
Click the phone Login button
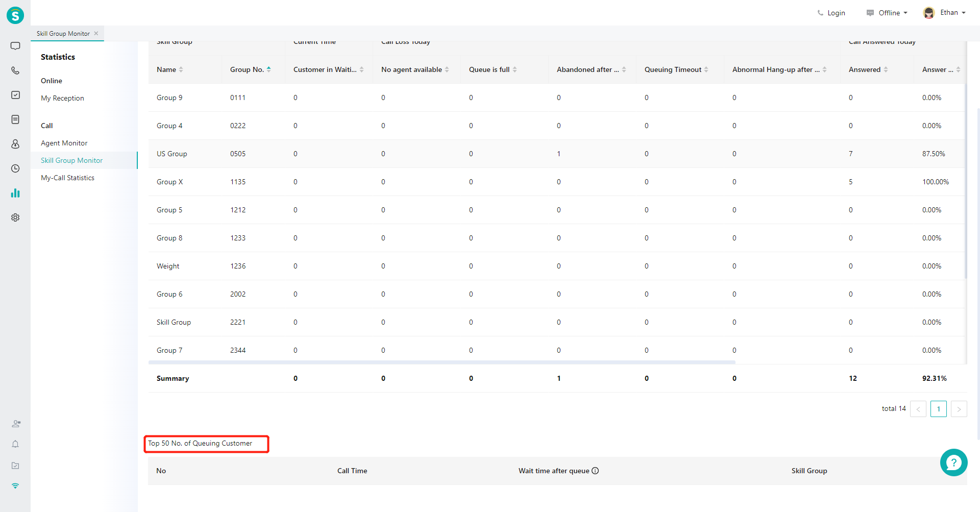coord(831,13)
